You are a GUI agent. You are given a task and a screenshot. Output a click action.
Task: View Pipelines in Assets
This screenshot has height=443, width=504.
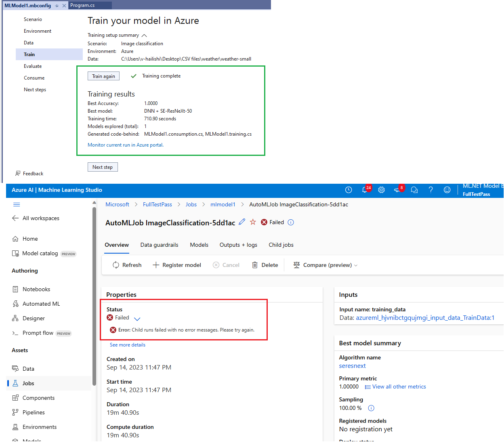click(x=33, y=412)
